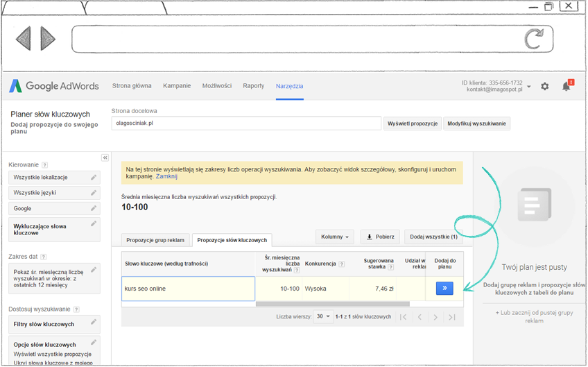Go to last page of results
Viewport: 588px width, 367px height.
tap(452, 317)
